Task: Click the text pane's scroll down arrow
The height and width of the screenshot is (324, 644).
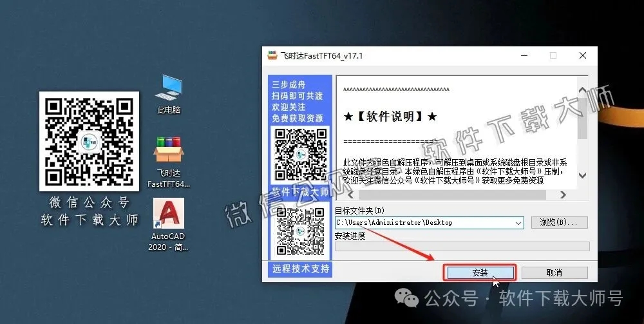Action: click(x=582, y=175)
